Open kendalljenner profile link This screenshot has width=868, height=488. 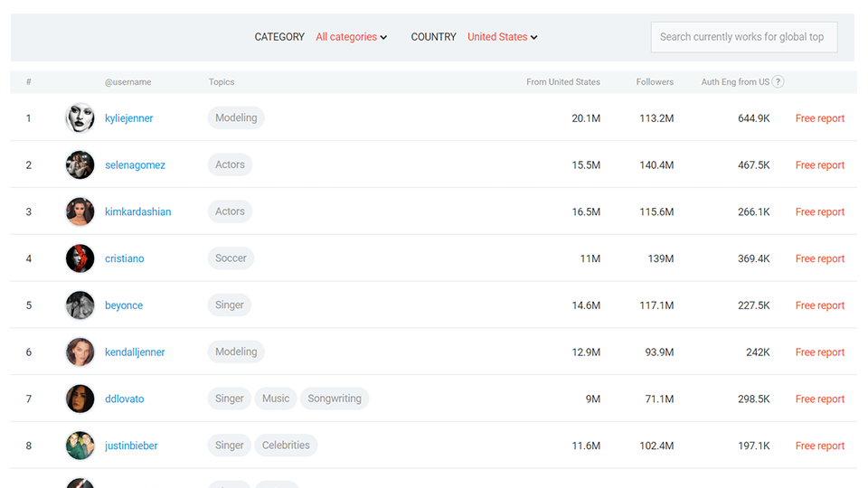[x=135, y=352]
